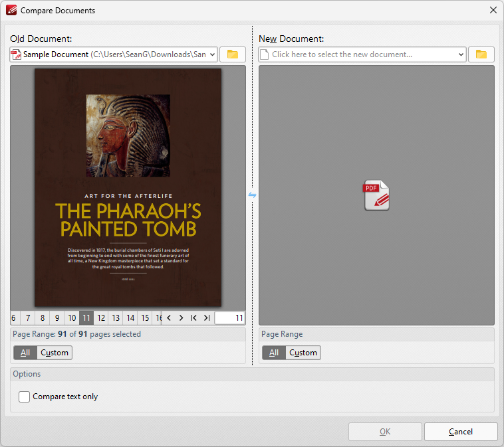The height and width of the screenshot is (447, 504).
Task: Click the '91 of 91 pages selected' text
Action: coord(99,334)
